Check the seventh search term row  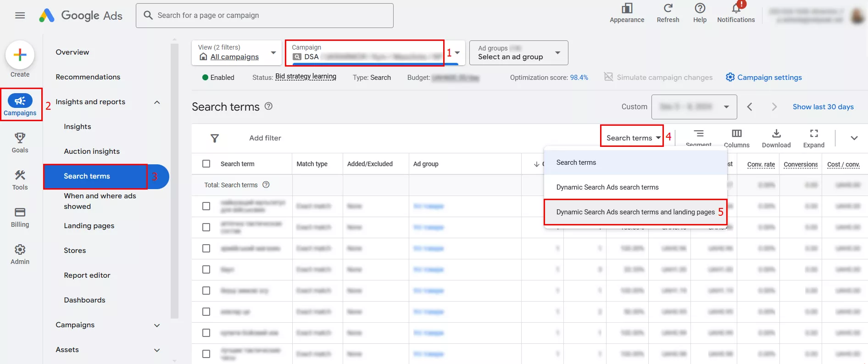tap(206, 333)
